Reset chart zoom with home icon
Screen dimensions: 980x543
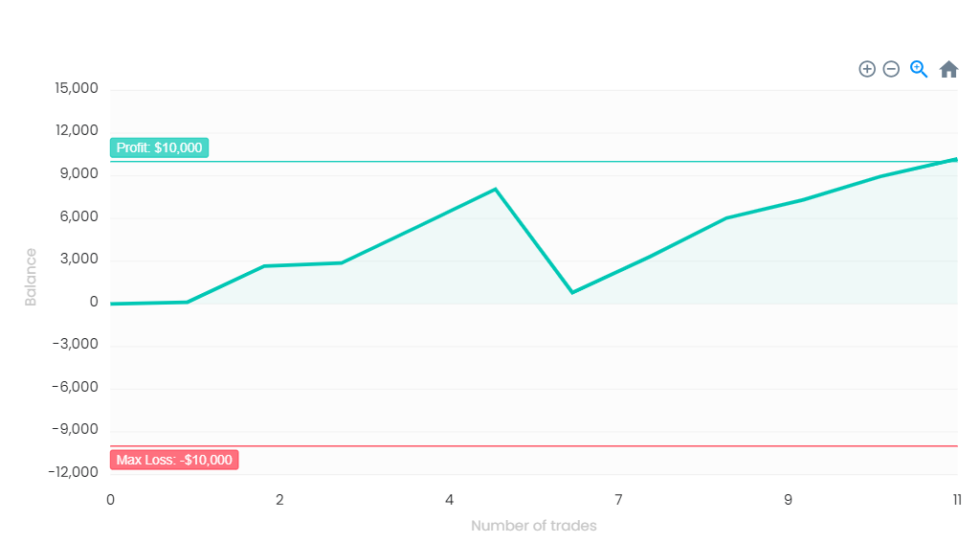pos(948,69)
